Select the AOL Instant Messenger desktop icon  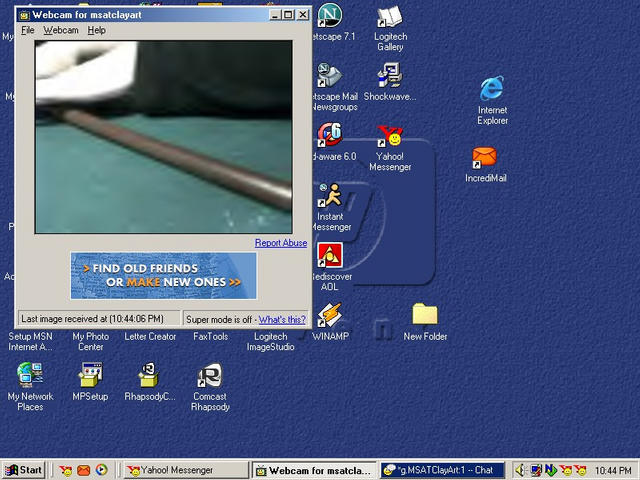330,195
